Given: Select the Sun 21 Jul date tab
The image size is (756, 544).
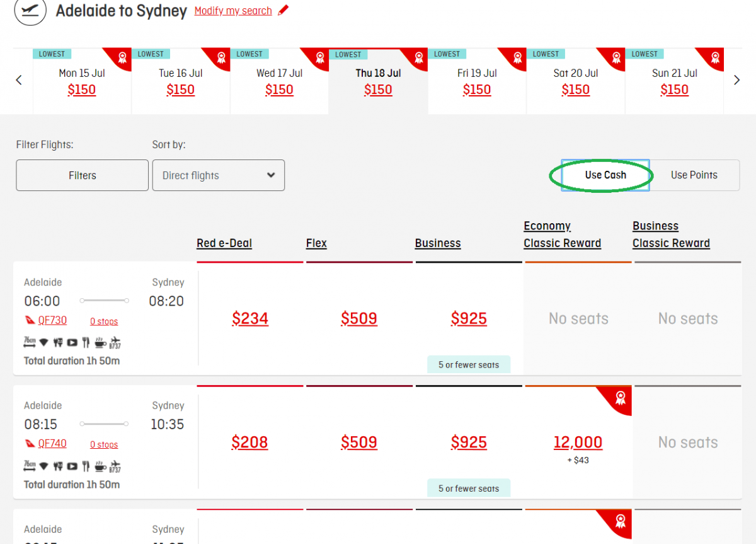Looking at the screenshot, I should pyautogui.click(x=675, y=81).
